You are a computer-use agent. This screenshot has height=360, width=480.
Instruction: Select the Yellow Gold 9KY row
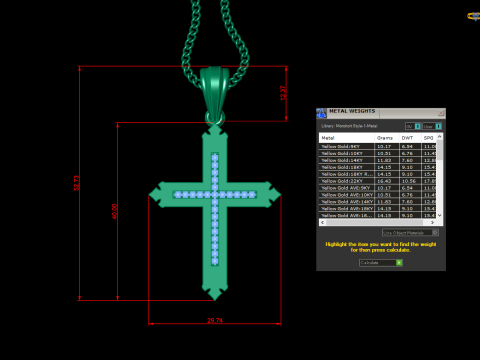[x=377, y=146]
